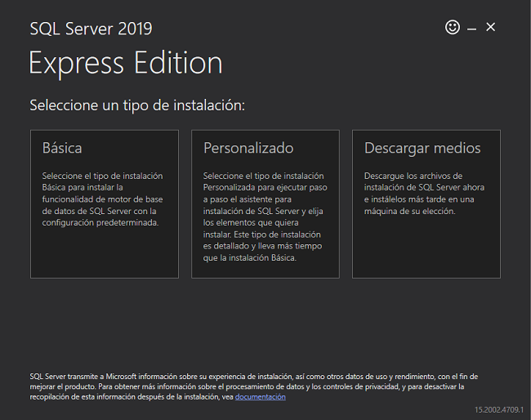Choose the Básica installation type
531x420 pixels.
pos(105,204)
